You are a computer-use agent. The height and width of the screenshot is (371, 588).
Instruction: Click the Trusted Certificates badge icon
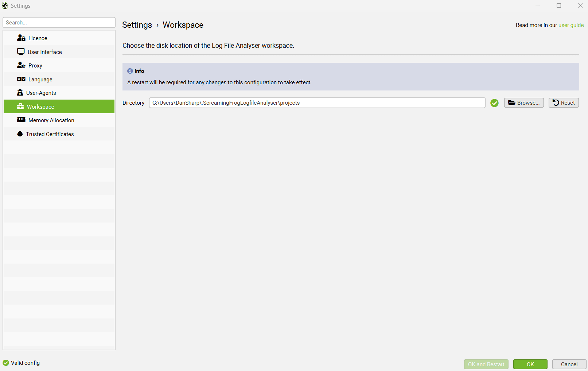(x=20, y=134)
